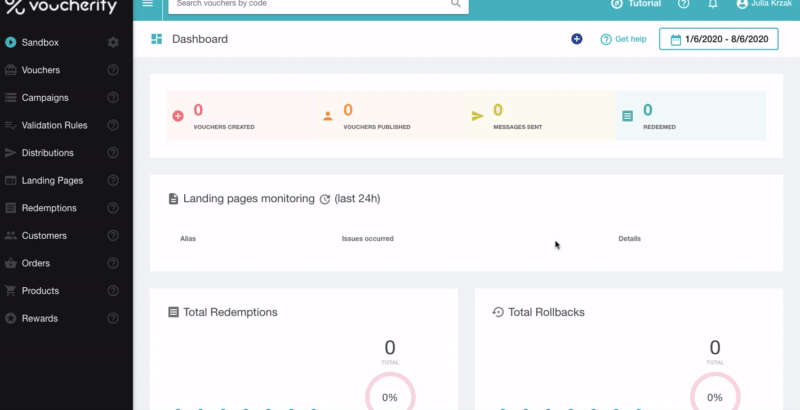
Task: Click the Total Rollbacks history icon
Action: (498, 312)
